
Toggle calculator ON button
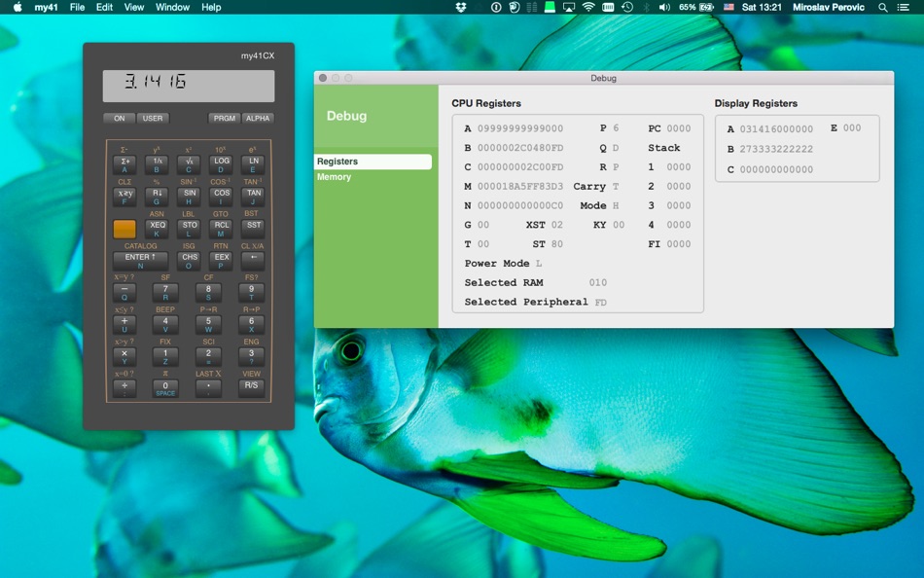pyautogui.click(x=119, y=118)
